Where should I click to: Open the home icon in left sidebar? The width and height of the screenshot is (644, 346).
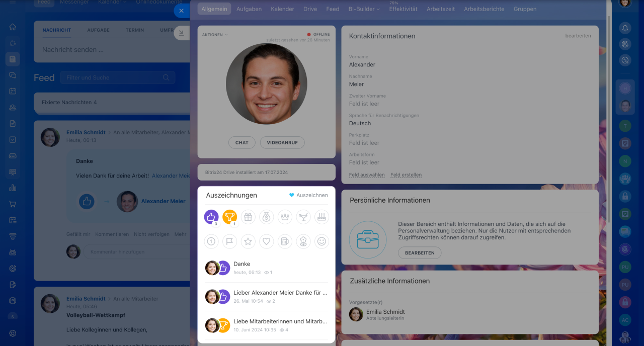click(13, 27)
